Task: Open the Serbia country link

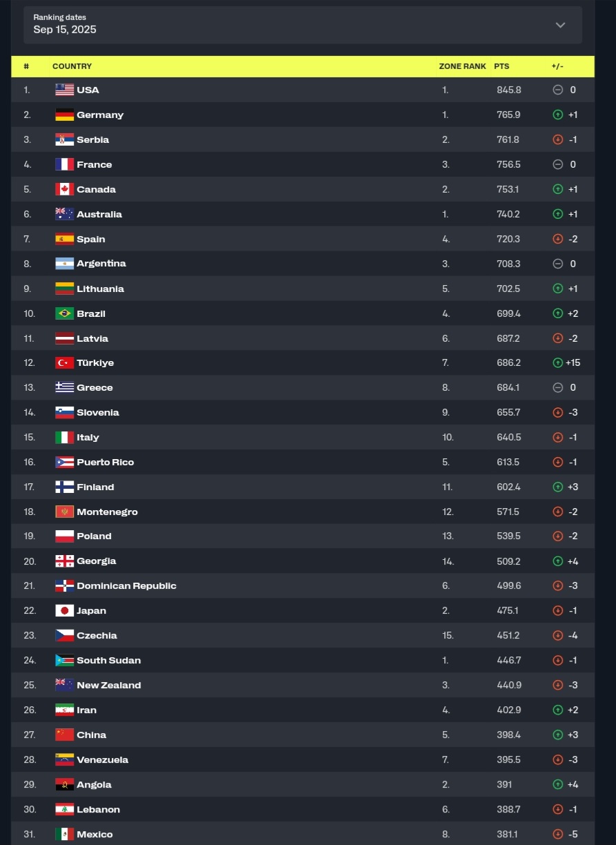Action: (93, 139)
